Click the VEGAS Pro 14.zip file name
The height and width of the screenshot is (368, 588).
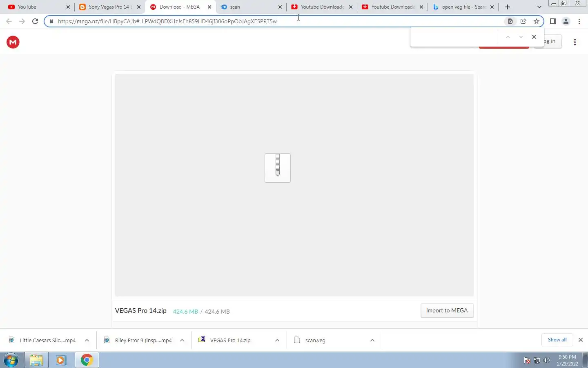[141, 311]
